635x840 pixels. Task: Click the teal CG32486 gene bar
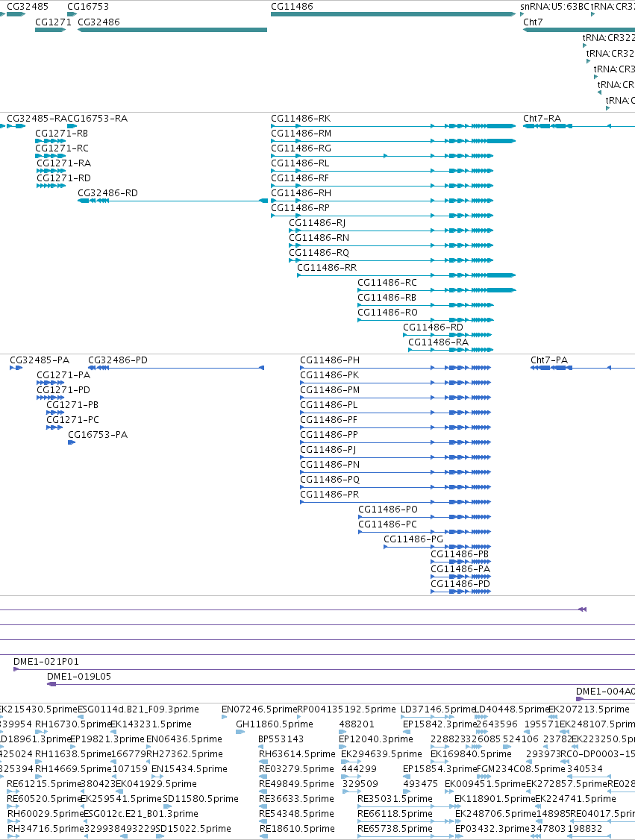point(172,29)
